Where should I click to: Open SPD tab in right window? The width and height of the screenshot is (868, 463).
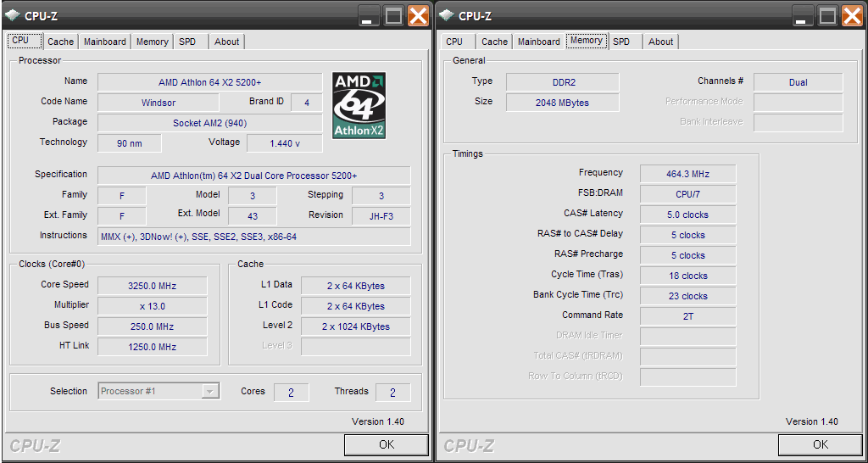pos(626,42)
